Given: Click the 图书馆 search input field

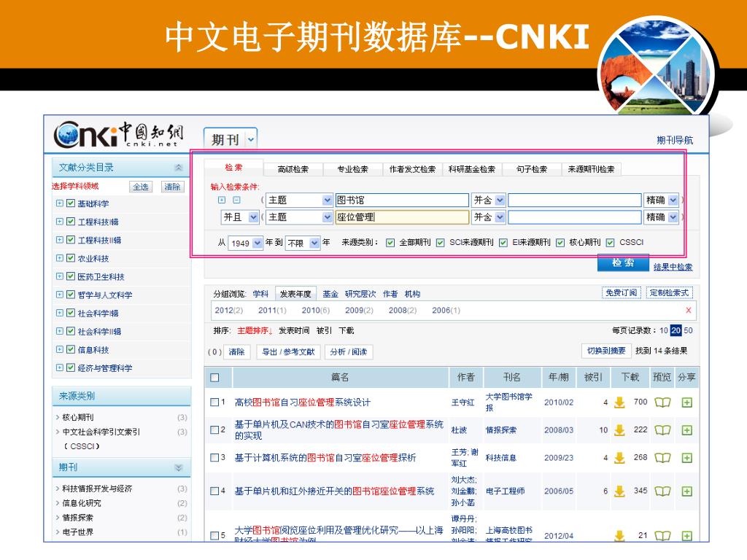Looking at the screenshot, I should coord(402,201).
